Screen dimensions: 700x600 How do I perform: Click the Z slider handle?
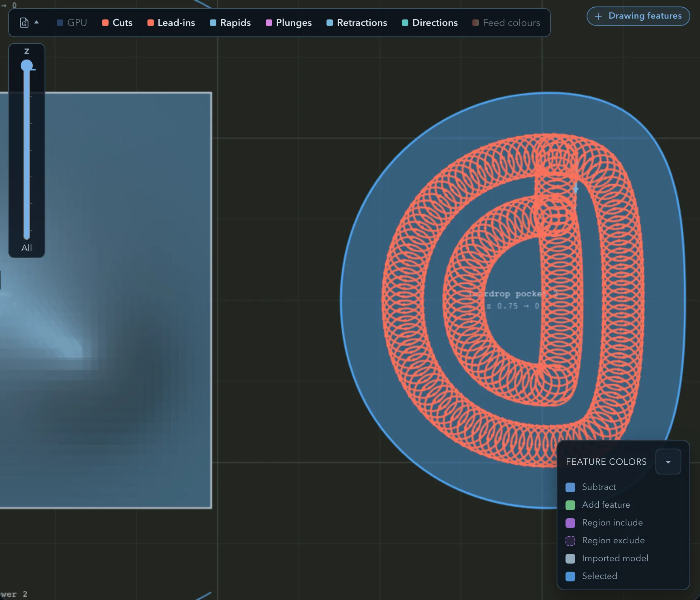pyautogui.click(x=27, y=66)
